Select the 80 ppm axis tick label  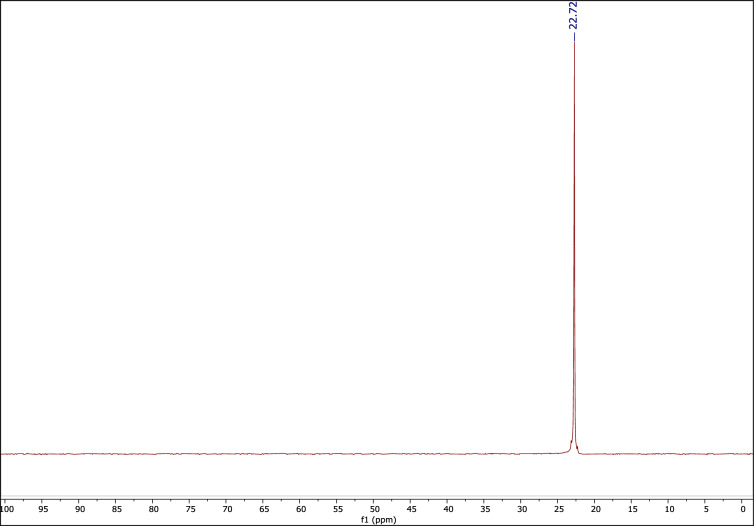(x=153, y=509)
